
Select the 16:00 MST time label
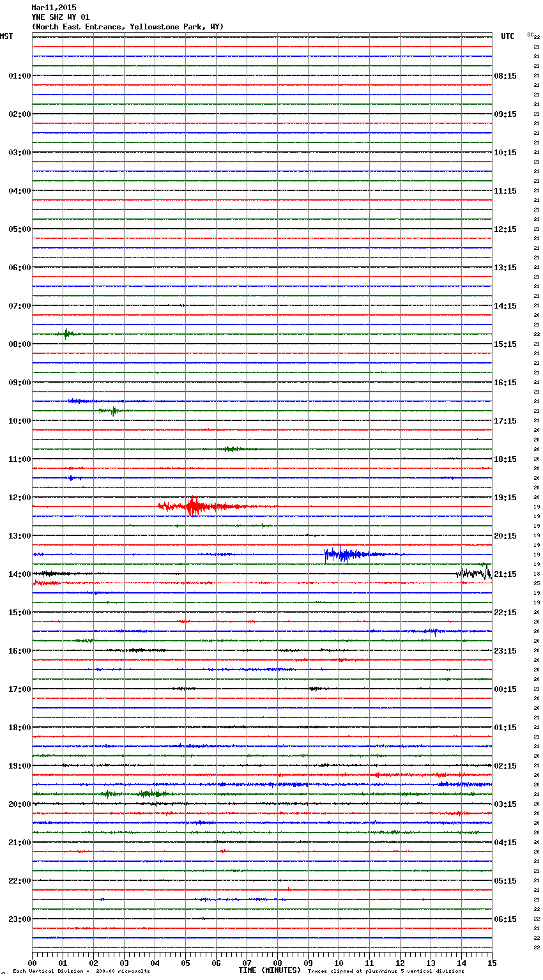[x=19, y=651]
